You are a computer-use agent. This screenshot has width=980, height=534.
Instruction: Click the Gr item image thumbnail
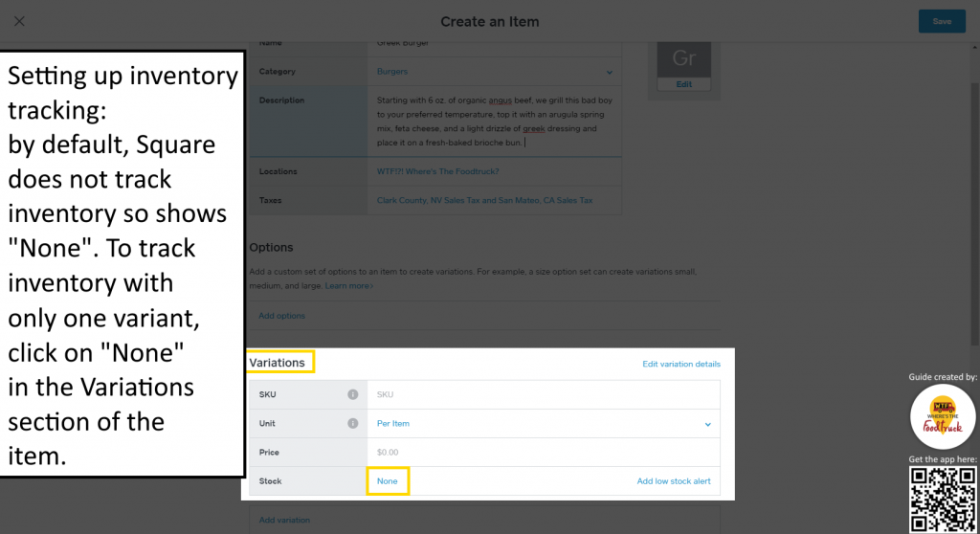[683, 59]
